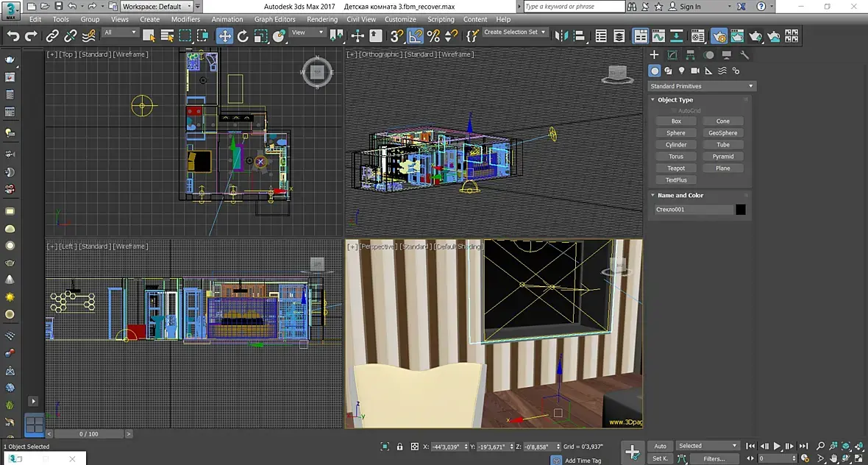Viewport: 868px width, 465px height.
Task: Switch to Lights category in Create panel
Action: [x=682, y=71]
